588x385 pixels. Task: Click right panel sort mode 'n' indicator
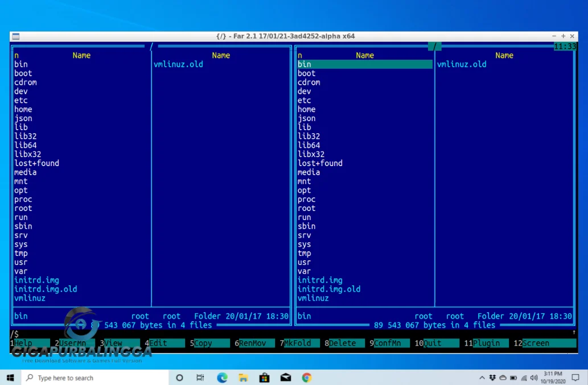(x=299, y=55)
